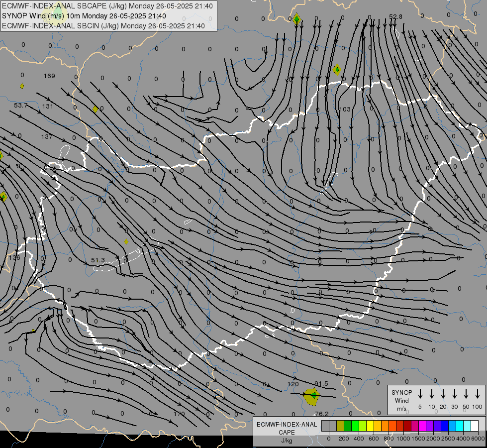This screenshot has height=448, width=487.
Task: Click the 103 value on the map
Action: pyautogui.click(x=345, y=109)
